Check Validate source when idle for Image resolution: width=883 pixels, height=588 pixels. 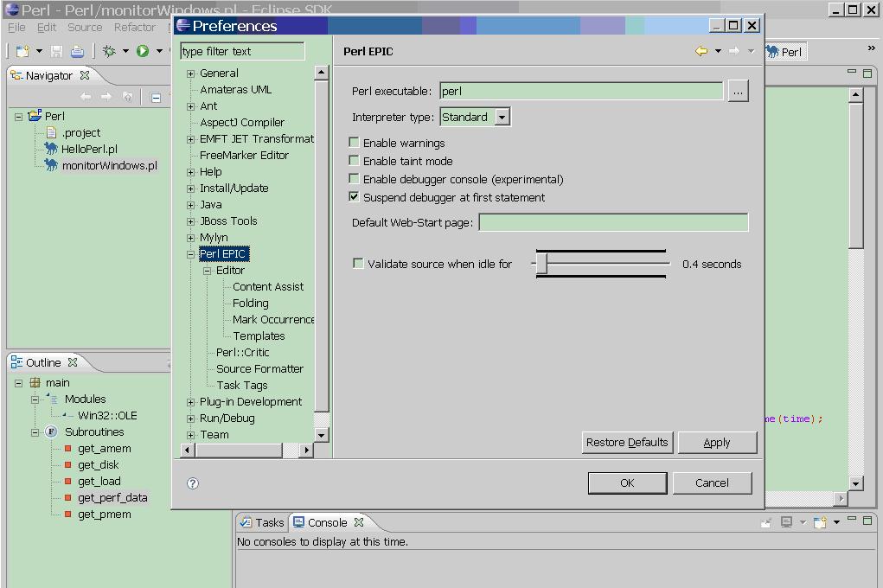point(358,263)
